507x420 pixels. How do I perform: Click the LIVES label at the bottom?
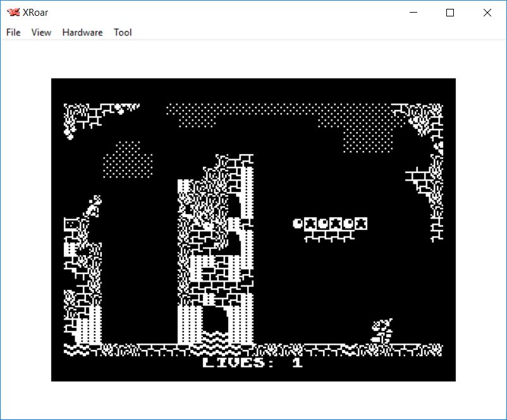pyautogui.click(x=235, y=363)
